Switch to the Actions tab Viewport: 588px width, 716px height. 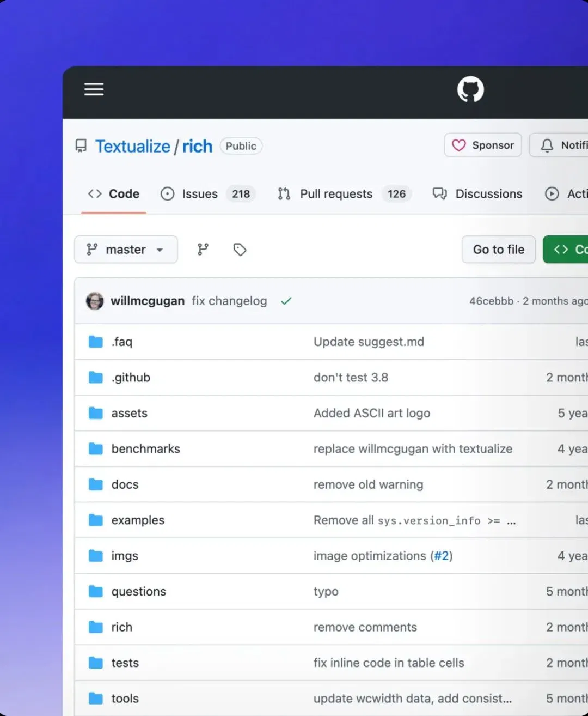[x=566, y=194]
